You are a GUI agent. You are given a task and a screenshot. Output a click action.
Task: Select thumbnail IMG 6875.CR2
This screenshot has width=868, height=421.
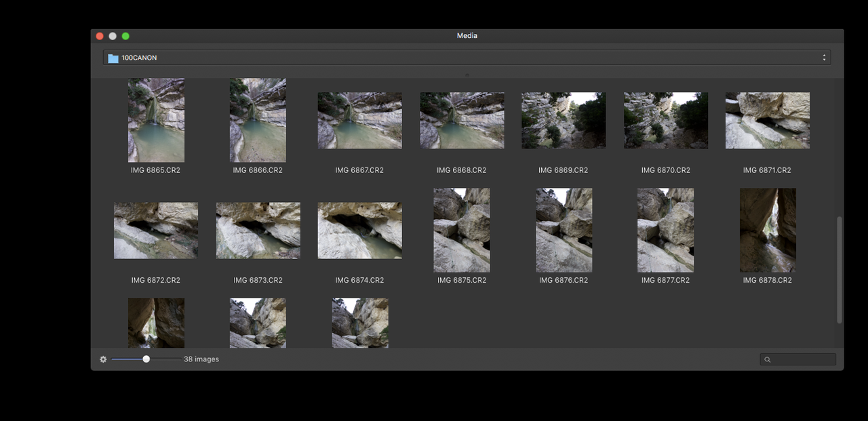pyautogui.click(x=462, y=230)
